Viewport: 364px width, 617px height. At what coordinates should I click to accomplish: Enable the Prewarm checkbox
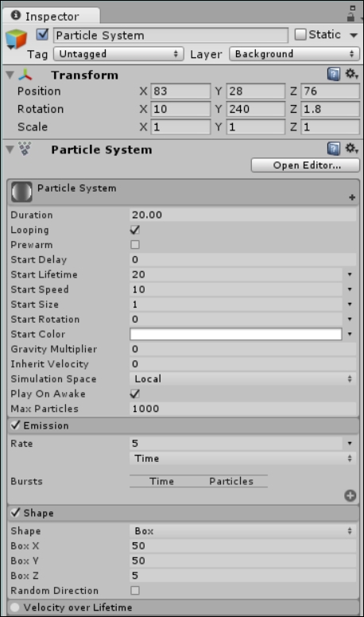135,245
